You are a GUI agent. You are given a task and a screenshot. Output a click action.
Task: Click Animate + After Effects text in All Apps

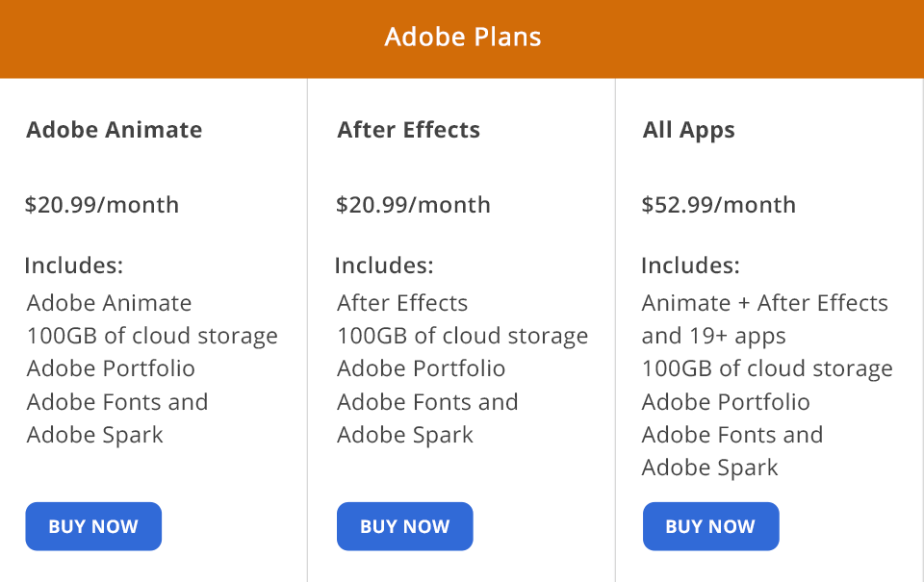[x=764, y=303]
